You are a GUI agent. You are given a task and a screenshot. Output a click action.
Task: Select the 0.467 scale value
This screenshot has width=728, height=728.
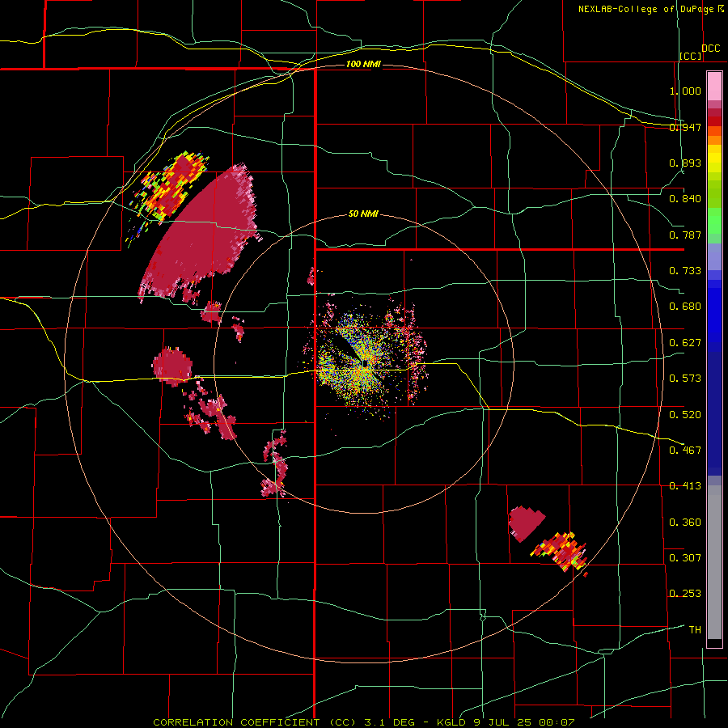[x=685, y=450]
